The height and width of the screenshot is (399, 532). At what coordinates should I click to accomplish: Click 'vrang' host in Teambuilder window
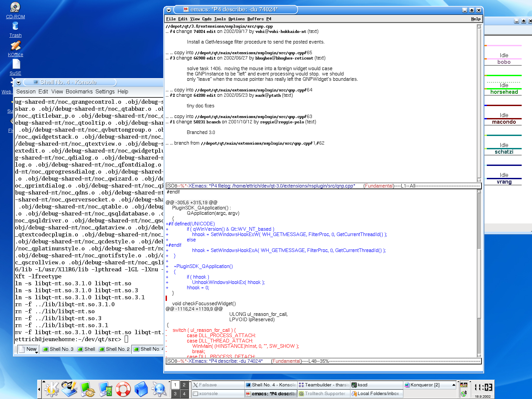coord(504,182)
